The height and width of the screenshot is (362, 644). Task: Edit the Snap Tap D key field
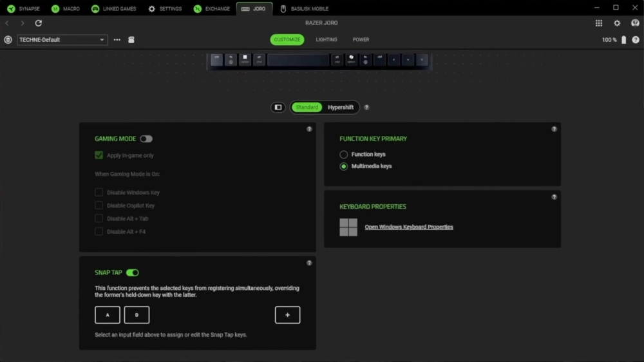(137, 315)
